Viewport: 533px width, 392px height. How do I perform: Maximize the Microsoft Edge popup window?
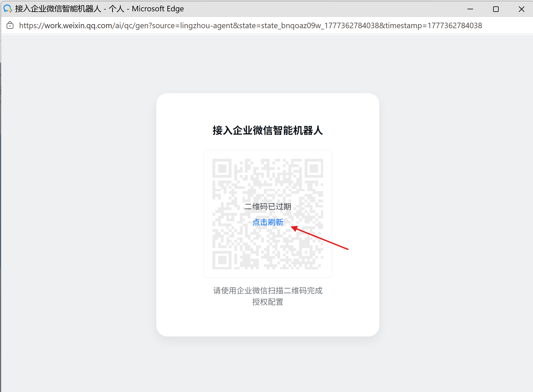(496, 9)
